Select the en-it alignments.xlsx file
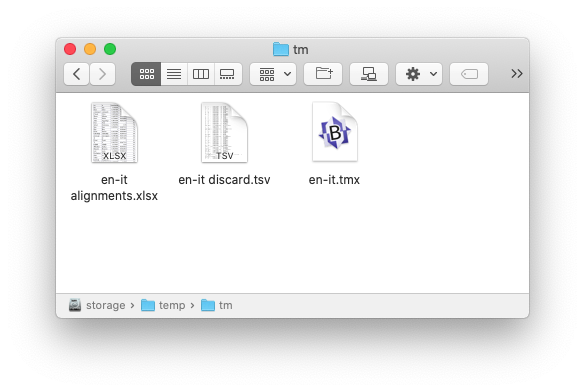The height and width of the screenshot is (392, 585). (x=114, y=152)
